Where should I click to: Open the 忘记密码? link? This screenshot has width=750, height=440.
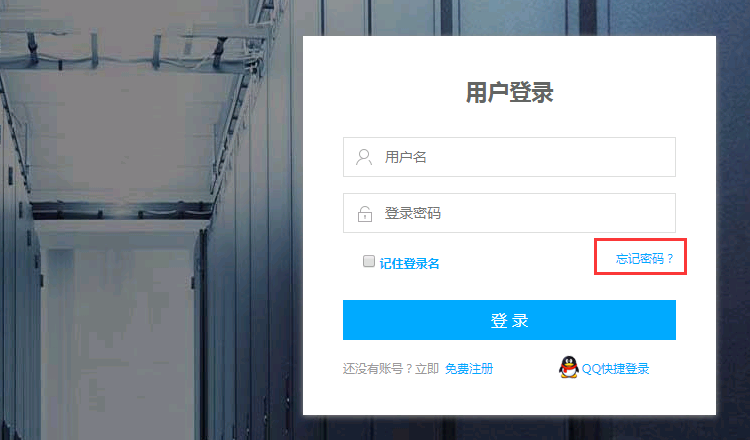pyautogui.click(x=644, y=259)
